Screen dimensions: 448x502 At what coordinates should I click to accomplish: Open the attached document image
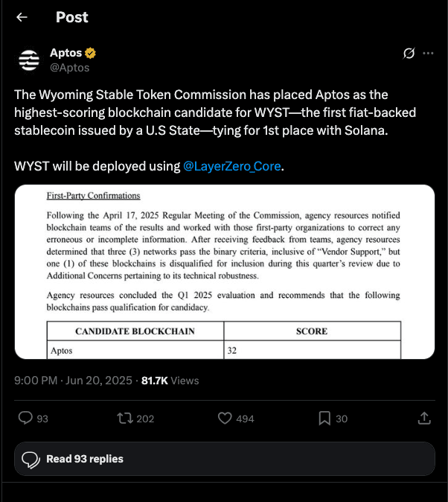tap(223, 271)
